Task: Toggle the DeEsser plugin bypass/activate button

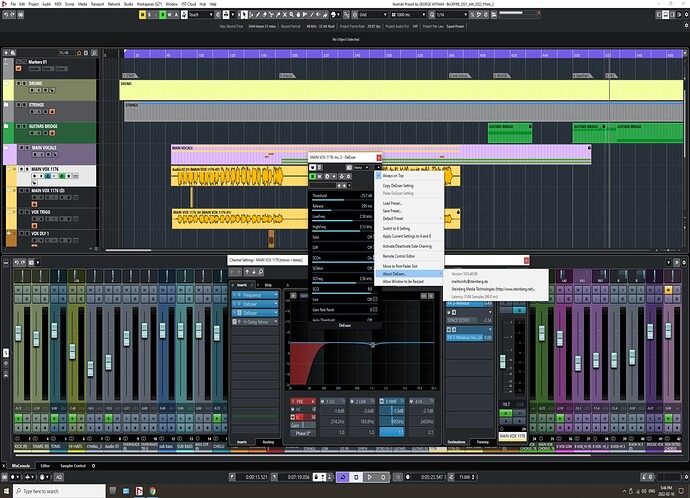Action: tap(312, 168)
